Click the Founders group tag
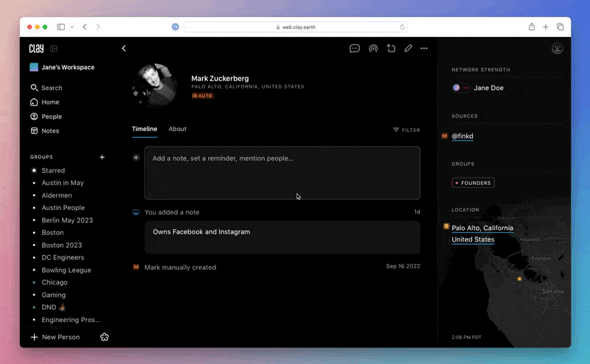Viewport: 590px width, 364px height. coord(473,183)
